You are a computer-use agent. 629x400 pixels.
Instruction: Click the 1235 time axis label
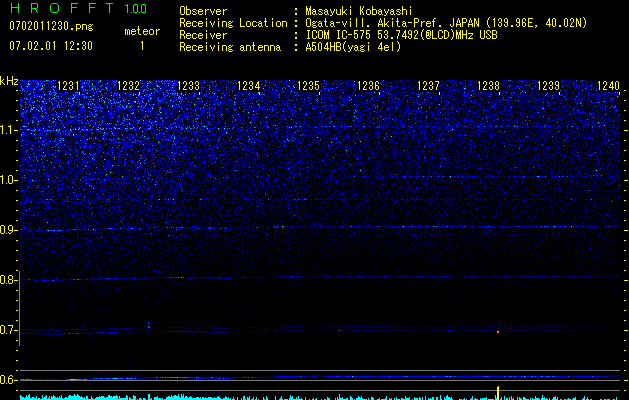tap(308, 86)
